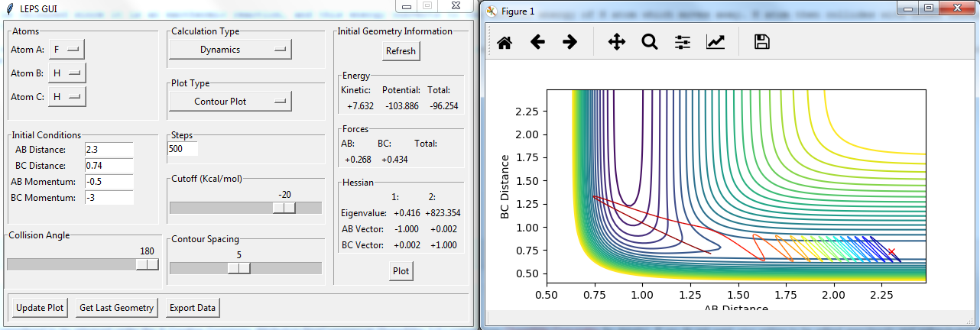Activate the Zoom to rectangle magnifier
Screen dimensions: 980x330
(x=650, y=43)
